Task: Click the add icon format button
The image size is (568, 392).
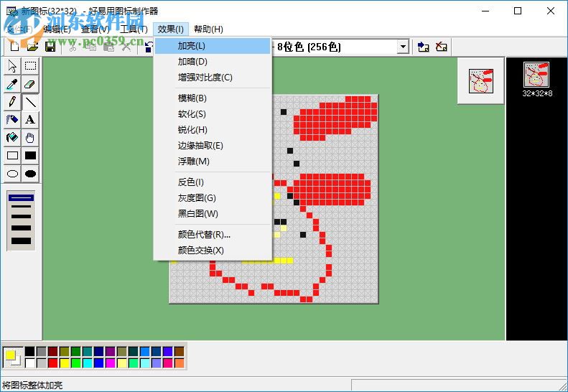Action: pyautogui.click(x=423, y=47)
